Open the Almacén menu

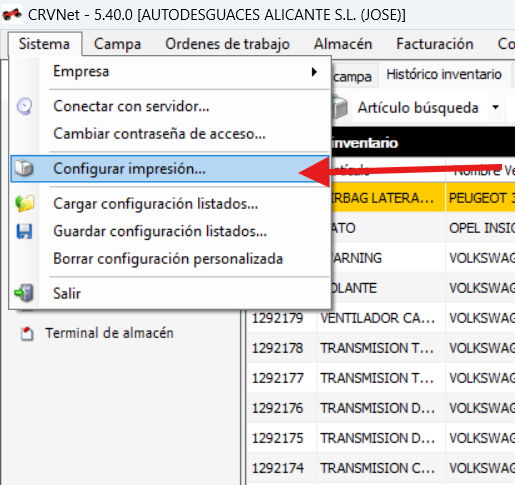pyautogui.click(x=343, y=44)
